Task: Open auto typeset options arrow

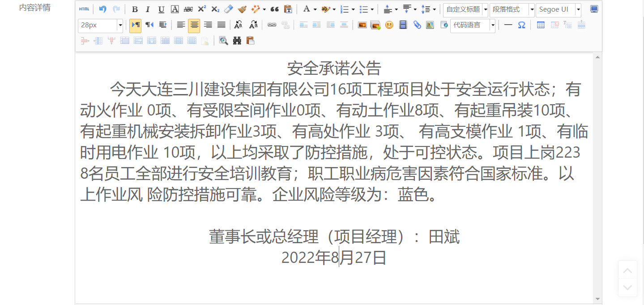Action: pyautogui.click(x=264, y=9)
